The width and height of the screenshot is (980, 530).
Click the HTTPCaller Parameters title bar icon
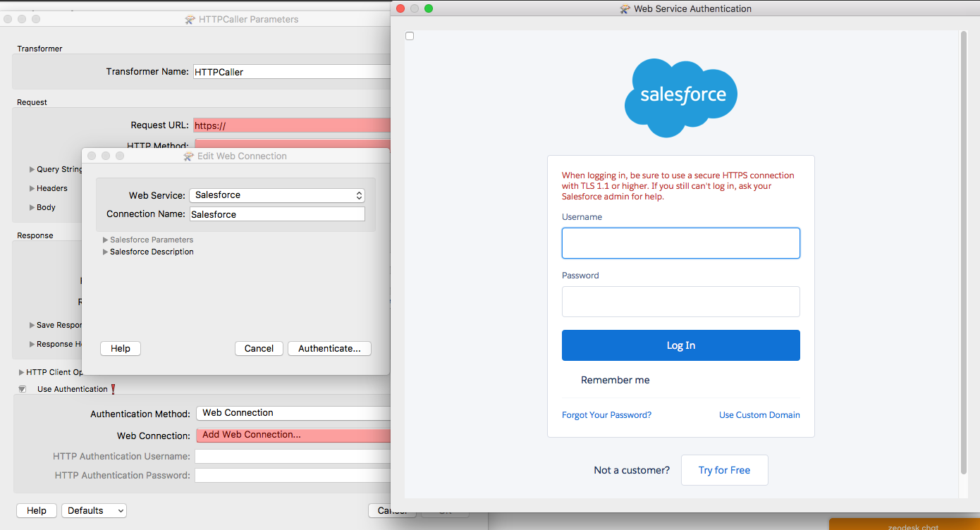189,20
